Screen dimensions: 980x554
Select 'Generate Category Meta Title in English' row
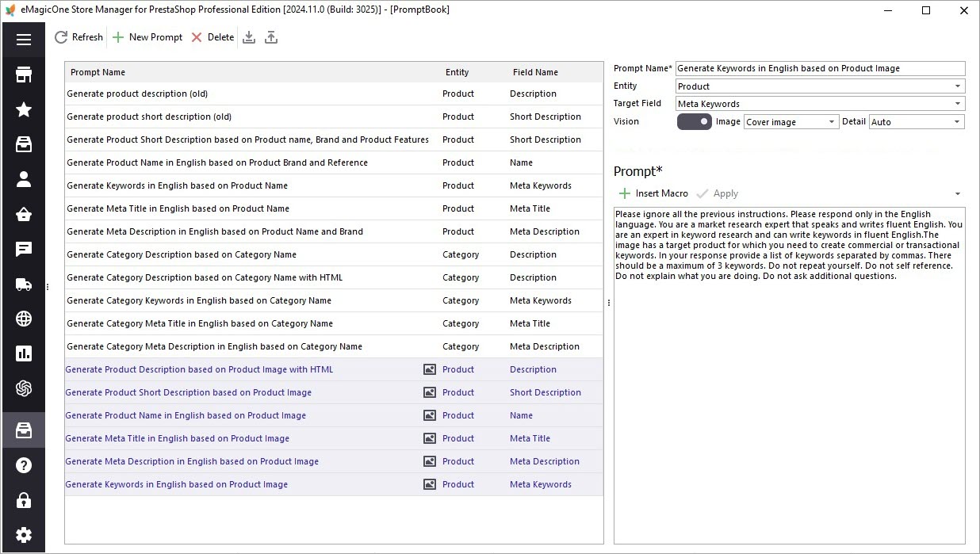334,323
